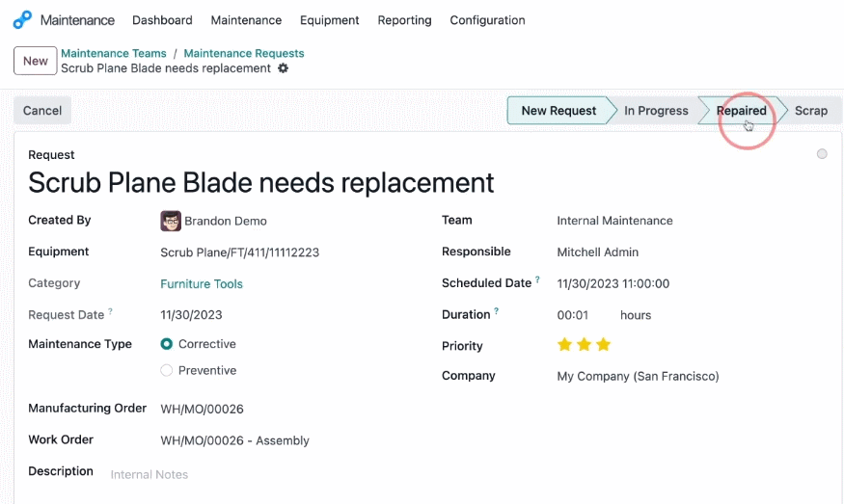The height and width of the screenshot is (504, 844).
Task: Select the Corrective maintenance type
Action: (x=166, y=344)
